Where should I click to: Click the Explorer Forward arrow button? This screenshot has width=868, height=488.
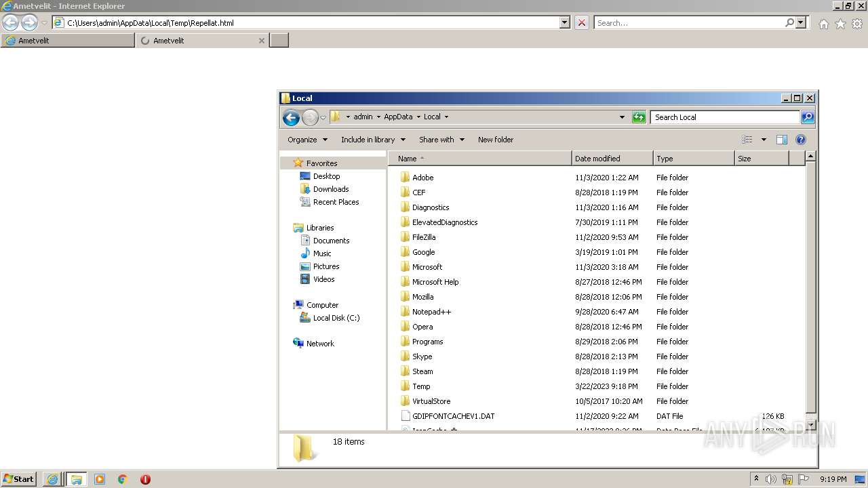(x=310, y=117)
